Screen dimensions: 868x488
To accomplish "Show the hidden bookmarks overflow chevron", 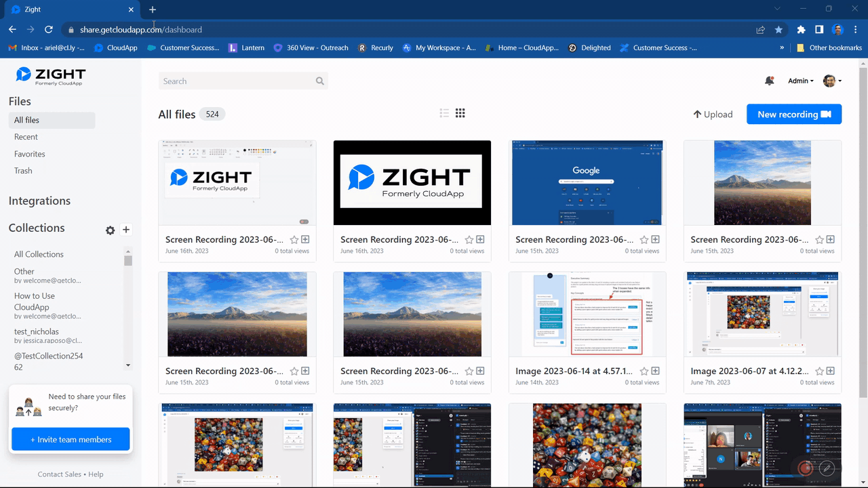I will coord(782,48).
